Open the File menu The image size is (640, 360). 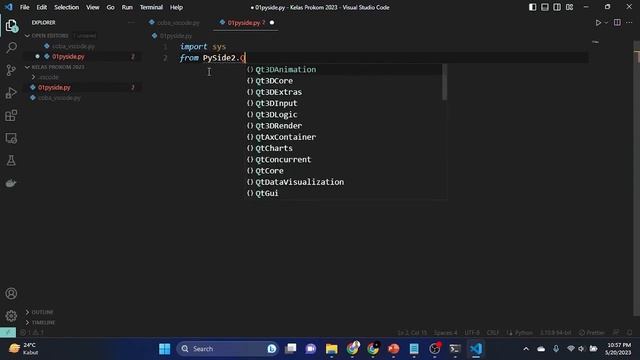[x=24, y=7]
